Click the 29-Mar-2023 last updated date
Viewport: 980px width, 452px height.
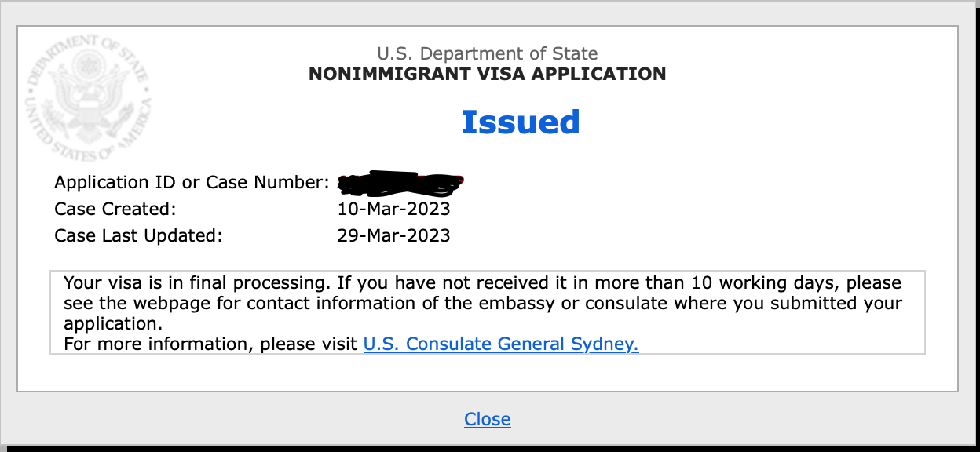393,235
